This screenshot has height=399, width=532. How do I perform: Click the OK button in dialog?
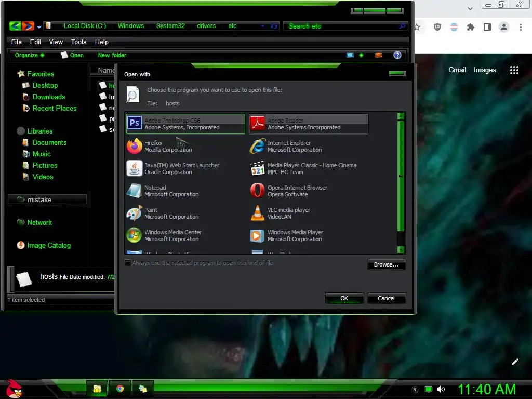point(344,298)
